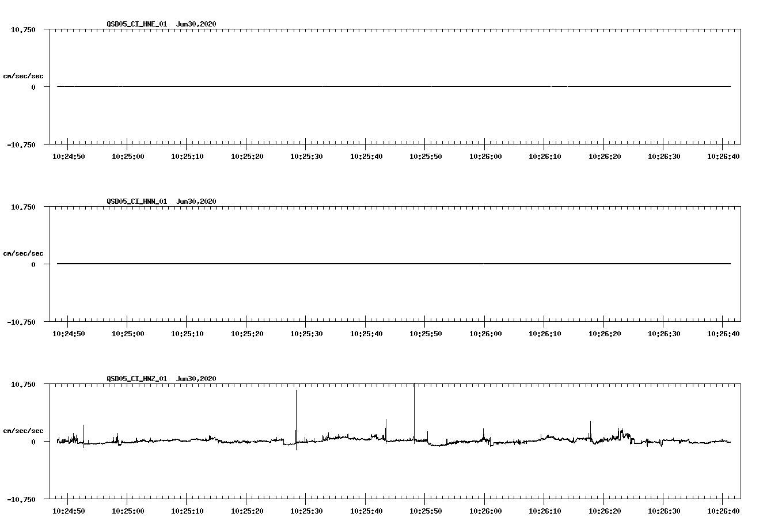Click the 10.750 label on HNN plot
The height and width of the screenshot is (532, 782).
[x=23, y=207]
